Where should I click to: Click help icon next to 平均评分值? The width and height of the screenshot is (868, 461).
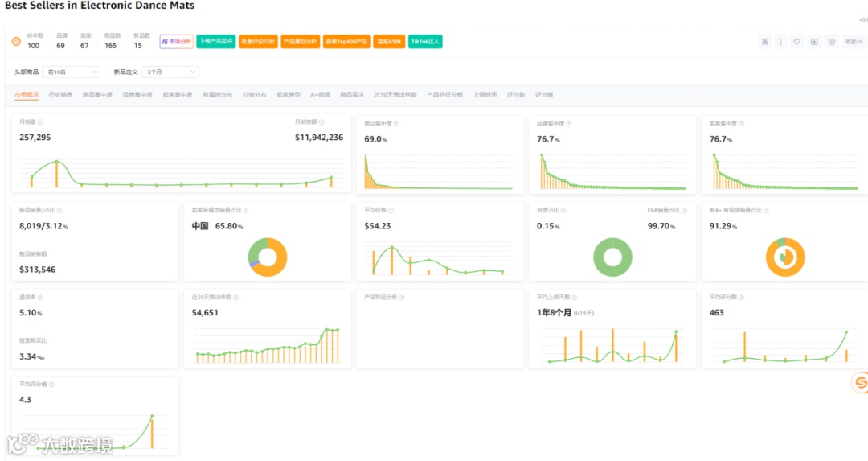point(51,385)
